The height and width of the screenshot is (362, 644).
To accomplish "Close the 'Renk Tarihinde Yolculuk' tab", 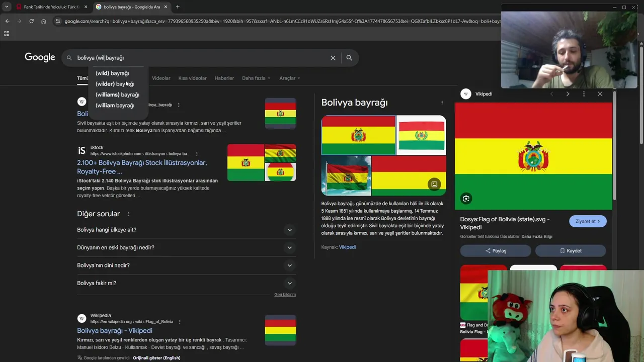I will [86, 7].
